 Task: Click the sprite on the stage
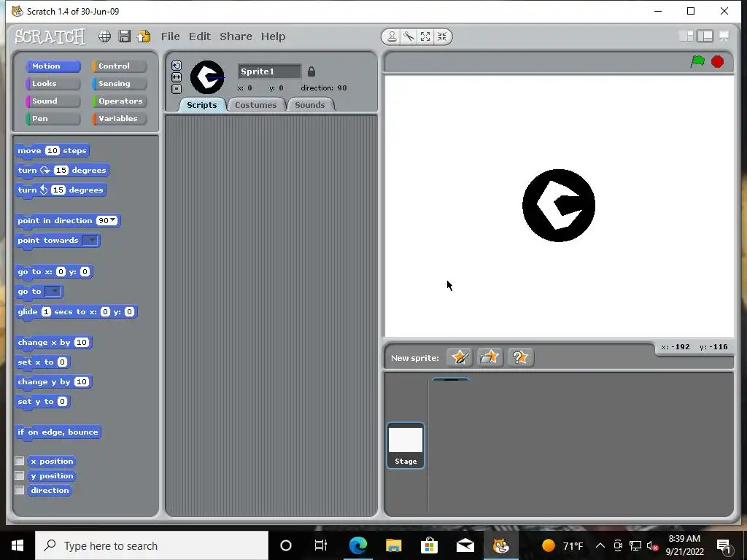click(559, 205)
